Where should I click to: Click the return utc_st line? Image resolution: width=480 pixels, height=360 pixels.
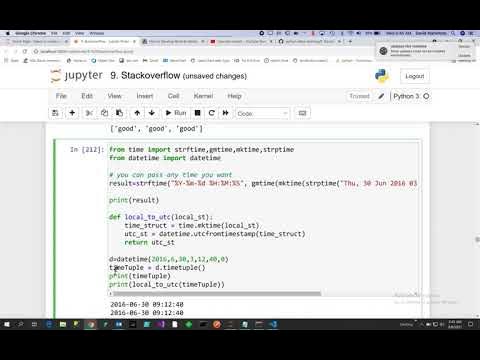point(149,242)
